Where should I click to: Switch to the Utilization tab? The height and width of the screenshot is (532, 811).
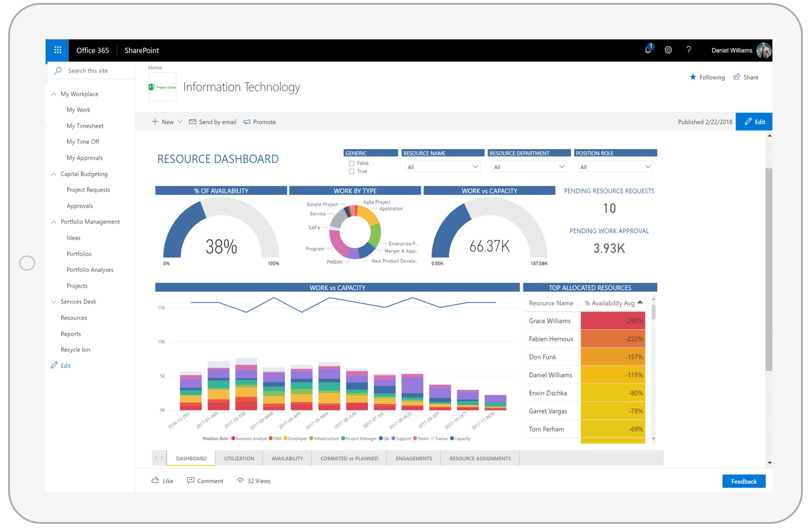[239, 458]
